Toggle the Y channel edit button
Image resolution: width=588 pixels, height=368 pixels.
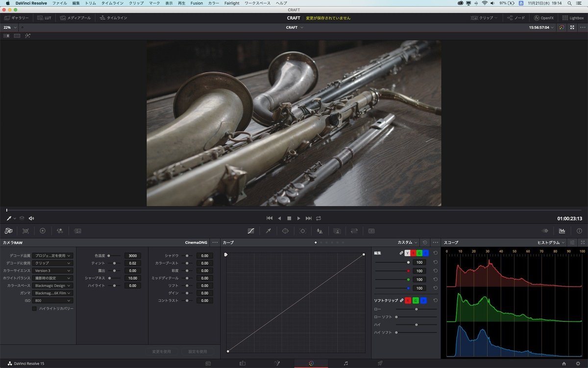point(407,253)
